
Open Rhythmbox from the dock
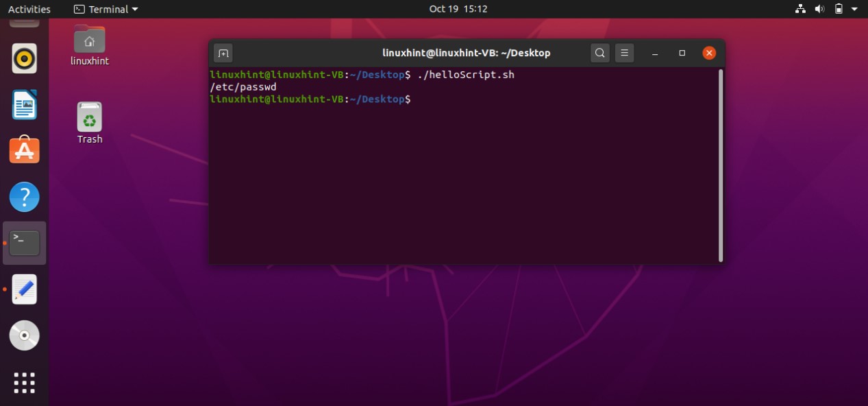(x=25, y=60)
